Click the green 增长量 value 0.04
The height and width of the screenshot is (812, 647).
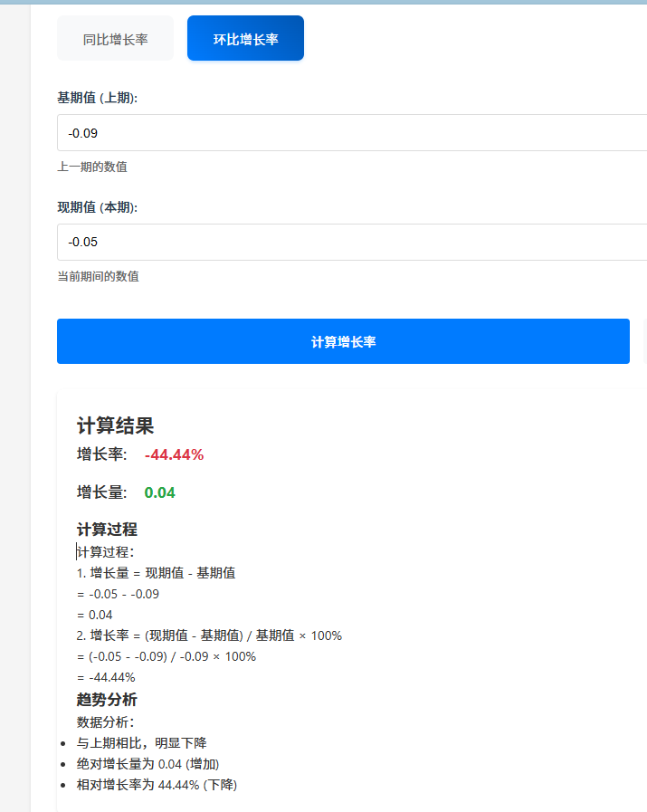(x=159, y=492)
